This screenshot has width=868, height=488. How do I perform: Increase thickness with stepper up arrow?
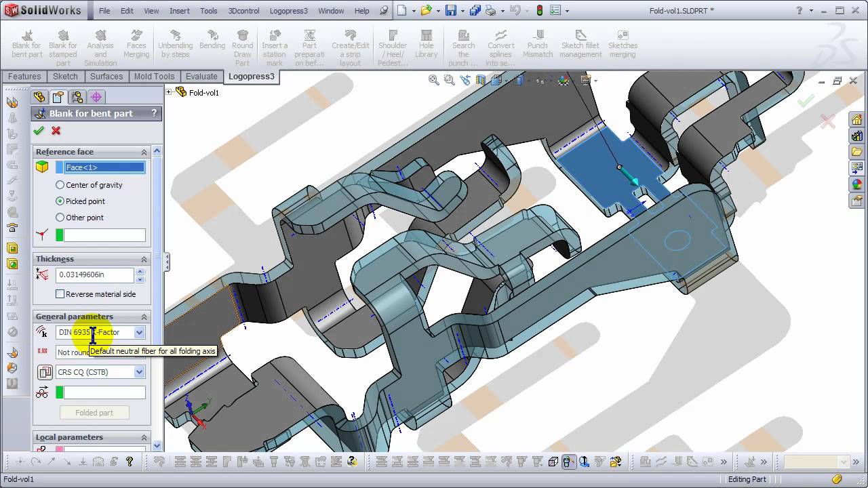point(140,271)
